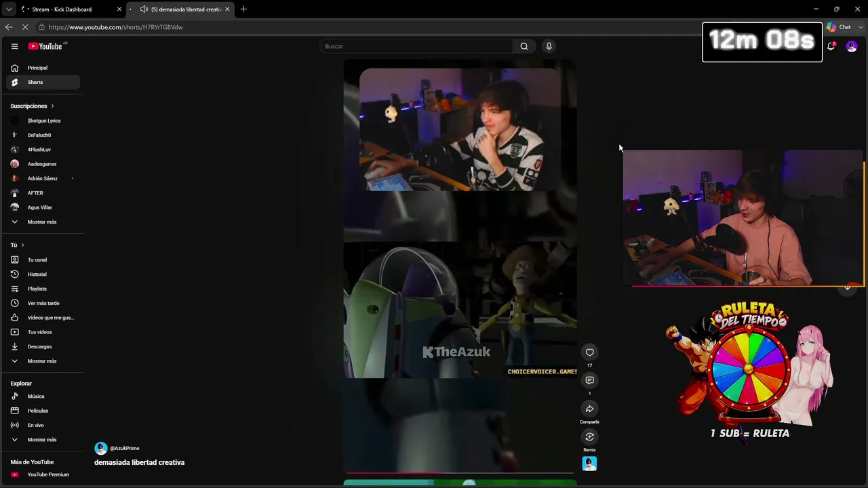Image resolution: width=868 pixels, height=488 pixels.
Task: Open the YouTube hamburger guide menu
Action: coord(14,46)
